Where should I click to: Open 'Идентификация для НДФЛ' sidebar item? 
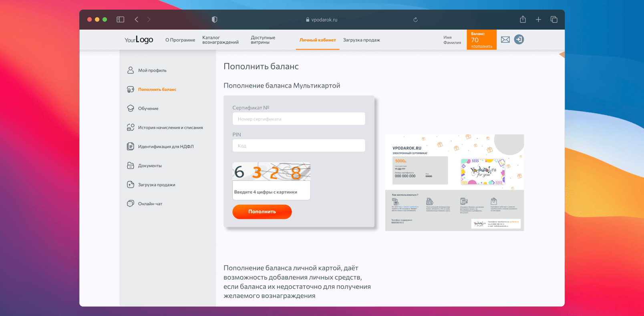click(166, 146)
